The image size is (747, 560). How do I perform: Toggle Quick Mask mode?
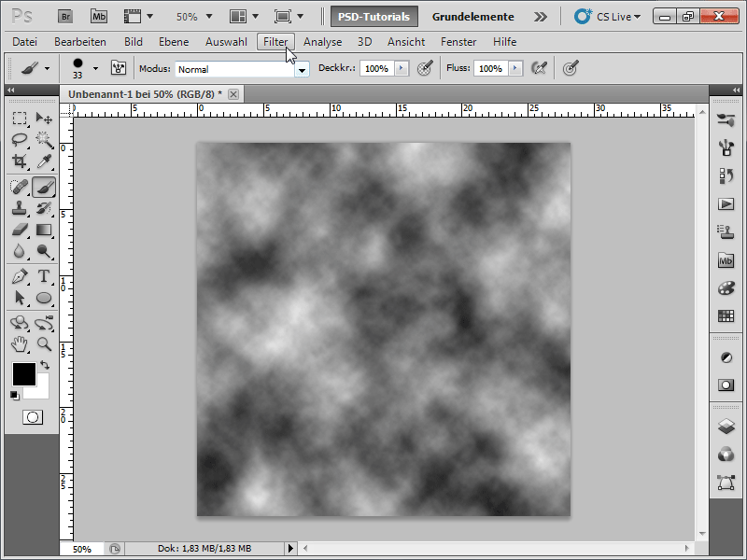coord(33,417)
